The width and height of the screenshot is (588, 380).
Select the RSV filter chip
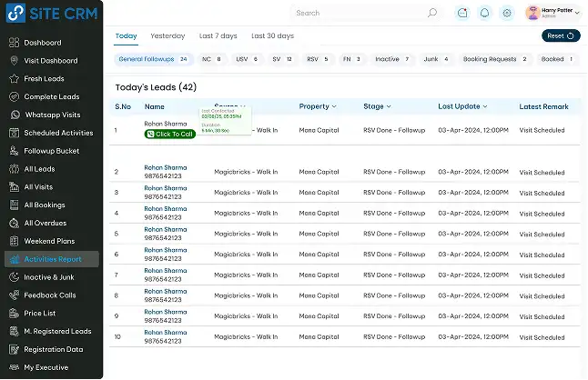click(x=318, y=59)
